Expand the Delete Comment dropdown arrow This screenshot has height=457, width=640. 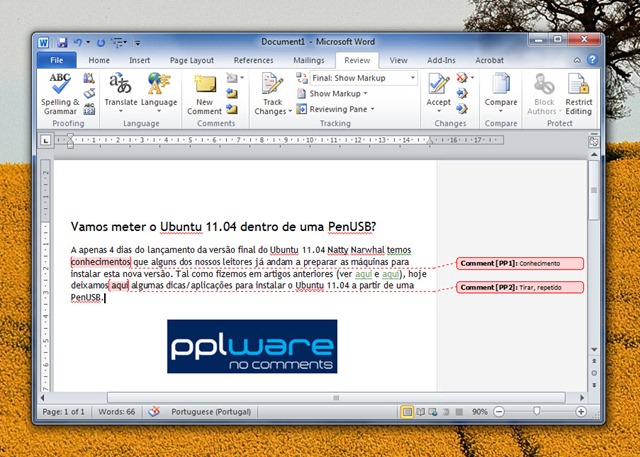[242, 78]
